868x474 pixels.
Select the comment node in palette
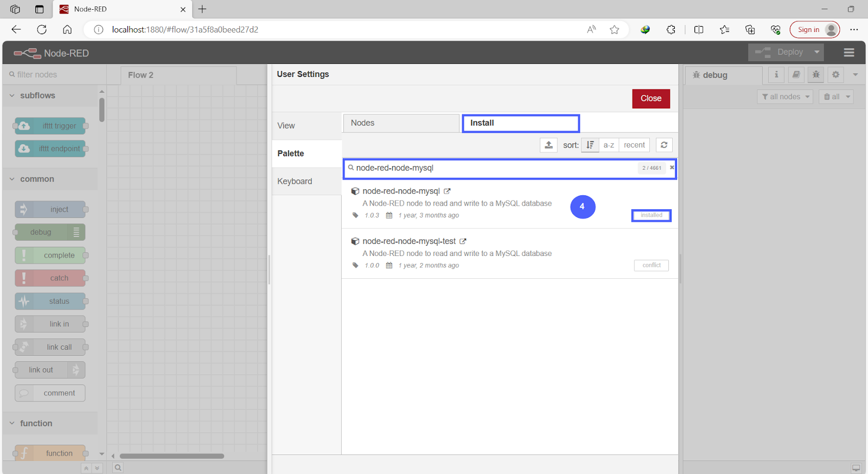tap(50, 393)
